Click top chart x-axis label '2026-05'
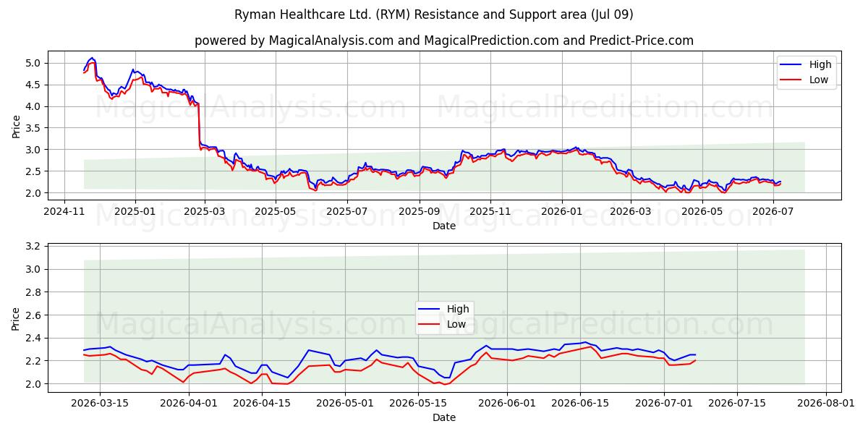 click(702, 212)
